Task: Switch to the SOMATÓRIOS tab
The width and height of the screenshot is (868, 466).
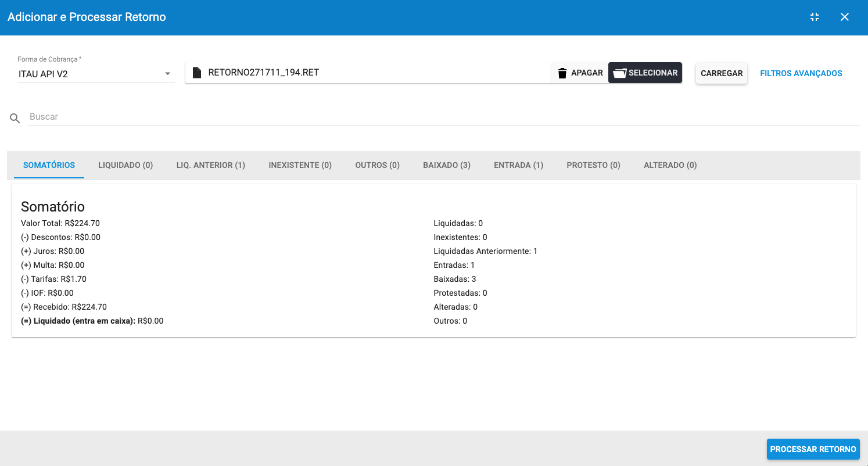Action: [49, 165]
